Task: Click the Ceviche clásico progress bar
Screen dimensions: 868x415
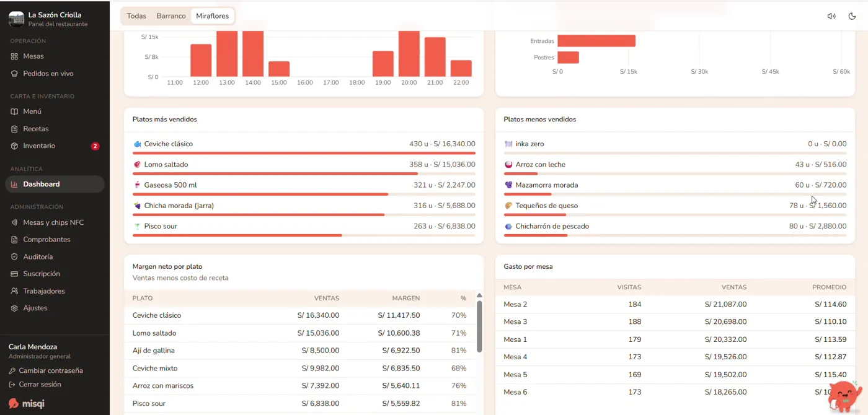Action: 304,153
